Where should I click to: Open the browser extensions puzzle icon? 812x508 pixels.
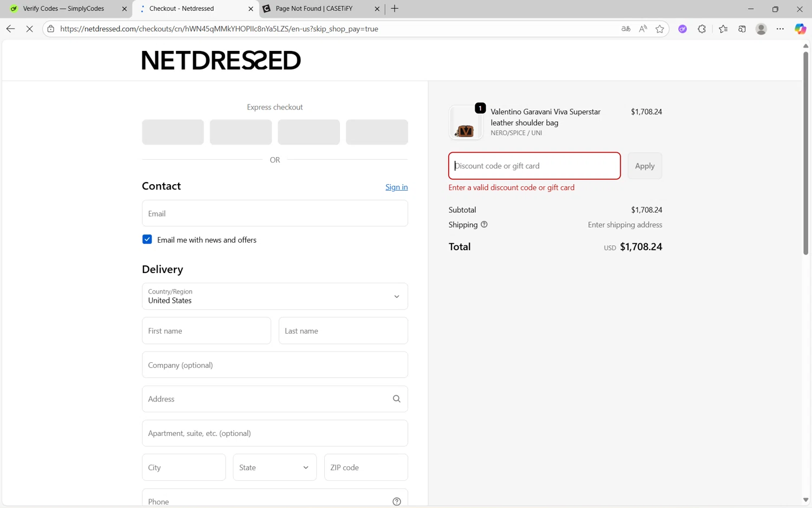coord(702,29)
